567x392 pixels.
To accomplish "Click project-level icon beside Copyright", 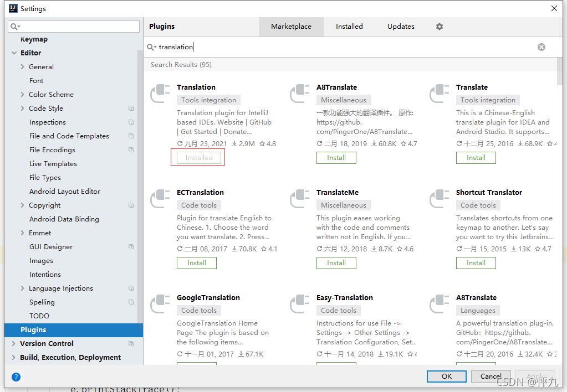I will (131, 205).
